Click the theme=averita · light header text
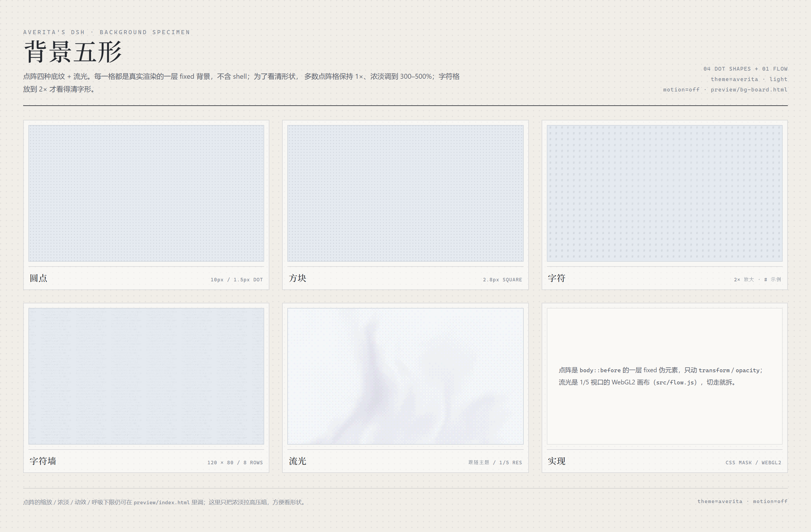 pyautogui.click(x=749, y=79)
